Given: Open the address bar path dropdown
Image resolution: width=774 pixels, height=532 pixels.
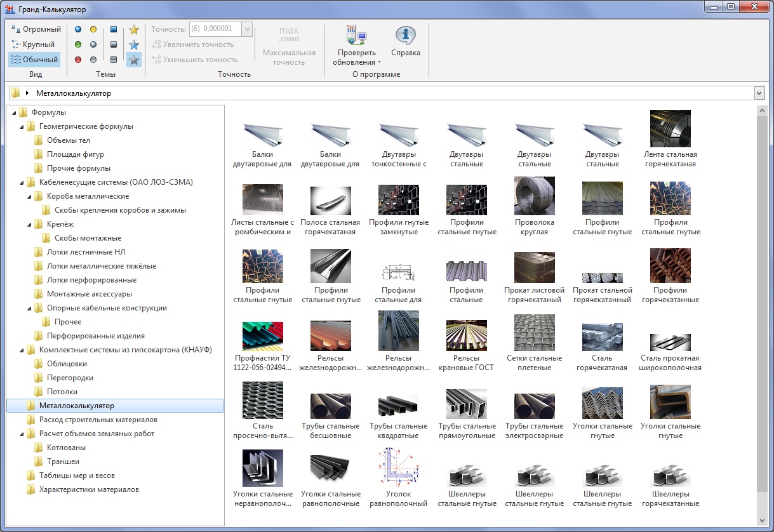Looking at the screenshot, I should point(759,93).
